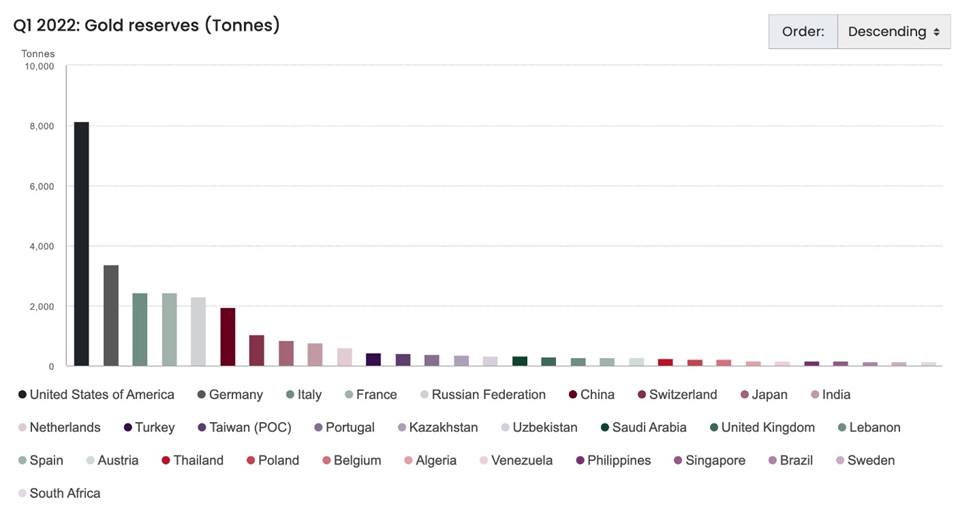Click the Philippines legend color dot
Viewport: 975px width, 510px height.
(581, 461)
